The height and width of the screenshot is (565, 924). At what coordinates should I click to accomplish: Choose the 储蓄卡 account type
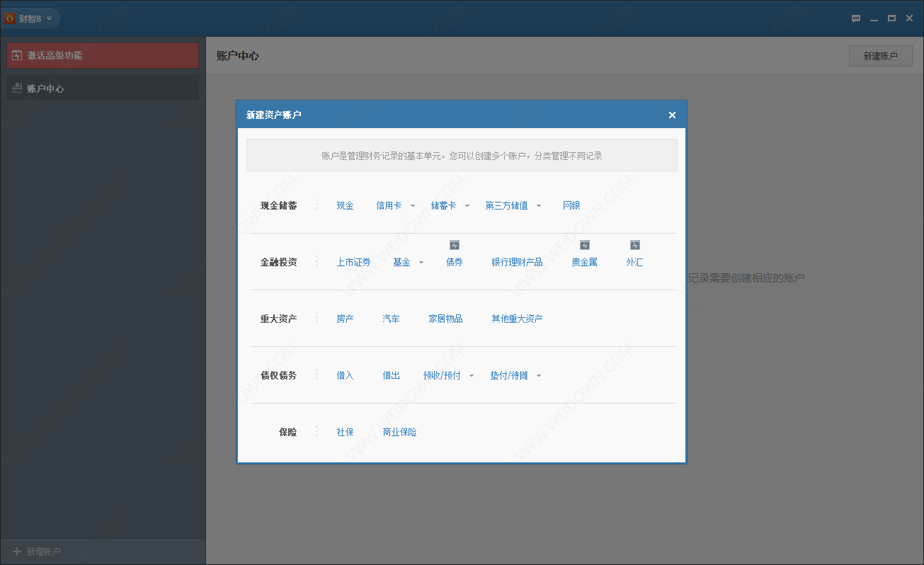point(443,205)
